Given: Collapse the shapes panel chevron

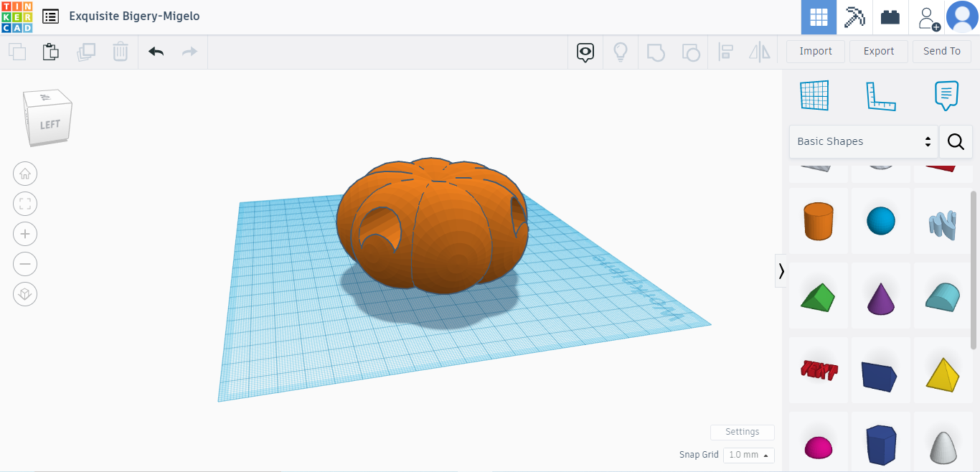Looking at the screenshot, I should (781, 270).
